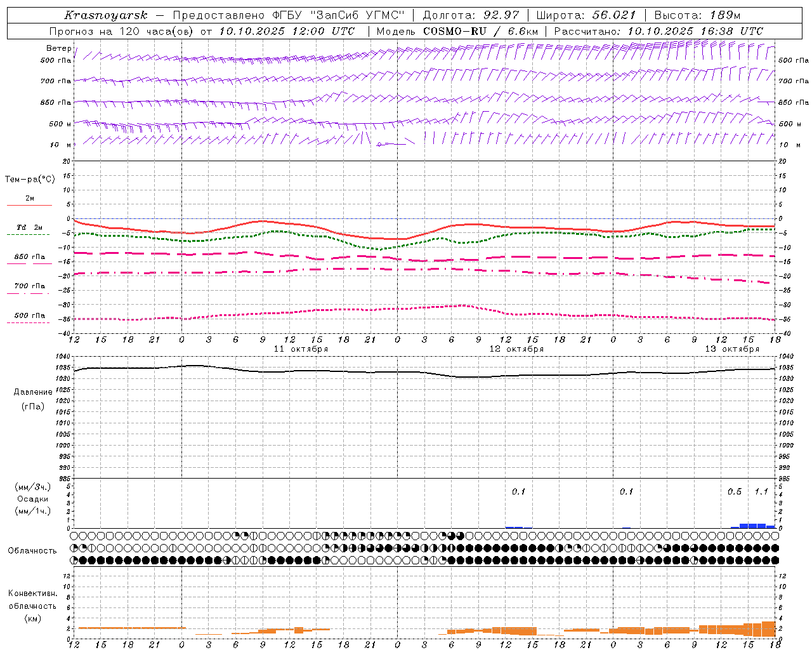The width and height of the screenshot is (812, 650).
Task: Select the '0.5' precipitation amount value
Action: (x=735, y=492)
